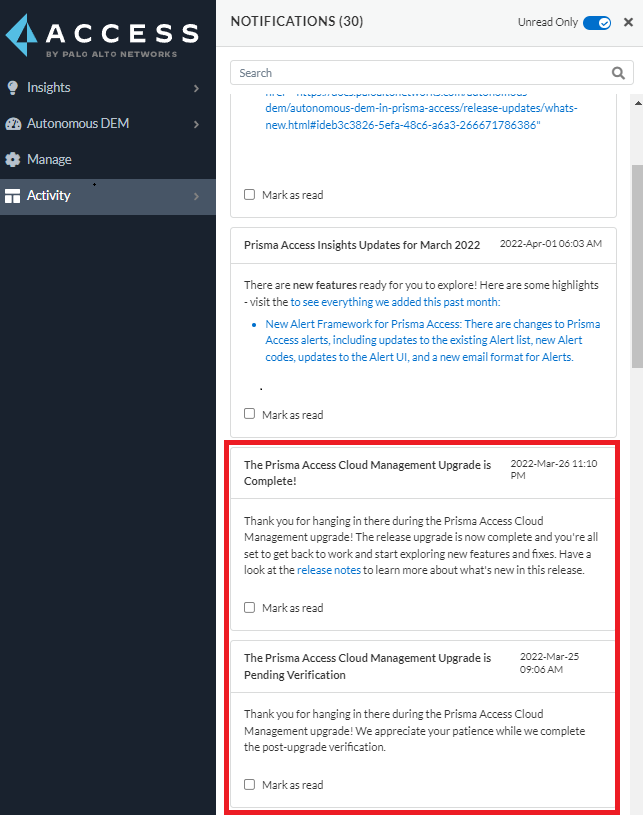
Task: Click the Insights lightbulb icon
Action: tap(13, 88)
